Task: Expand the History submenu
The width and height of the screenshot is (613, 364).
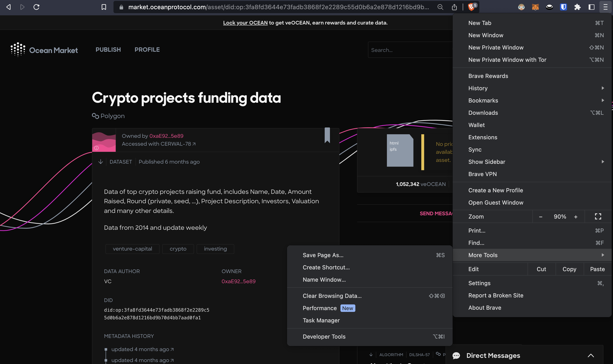Action: coord(532,88)
